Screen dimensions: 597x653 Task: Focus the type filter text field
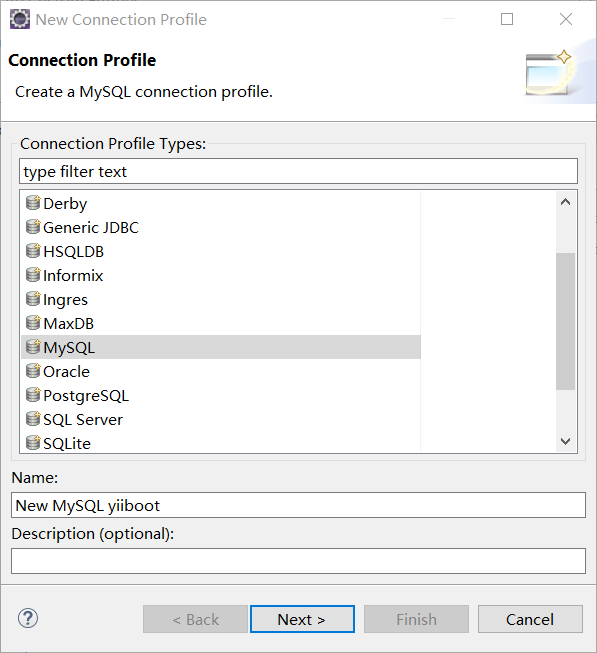click(x=298, y=171)
